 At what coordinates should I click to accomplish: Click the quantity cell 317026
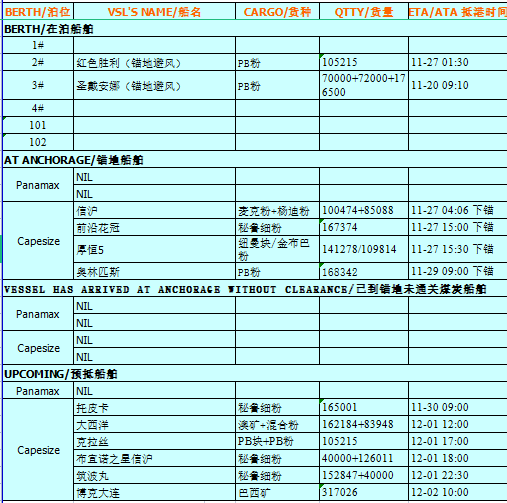point(364,492)
